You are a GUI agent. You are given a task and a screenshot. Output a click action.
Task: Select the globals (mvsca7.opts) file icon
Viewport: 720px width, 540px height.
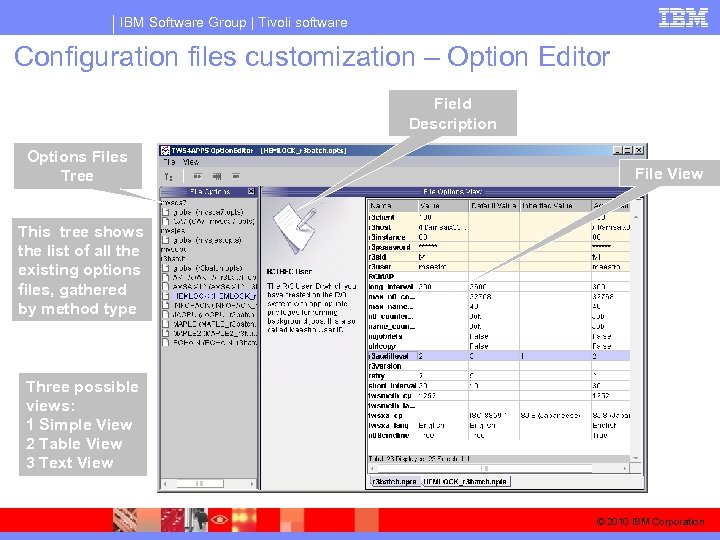(x=166, y=212)
